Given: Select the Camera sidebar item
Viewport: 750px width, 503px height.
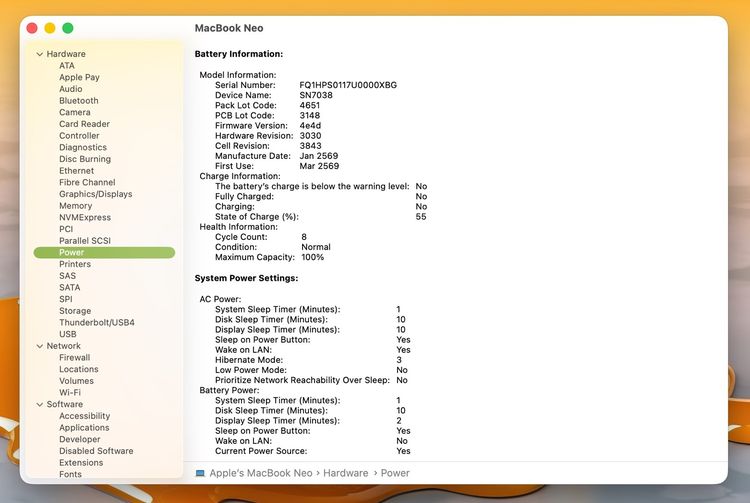Looking at the screenshot, I should 75,112.
